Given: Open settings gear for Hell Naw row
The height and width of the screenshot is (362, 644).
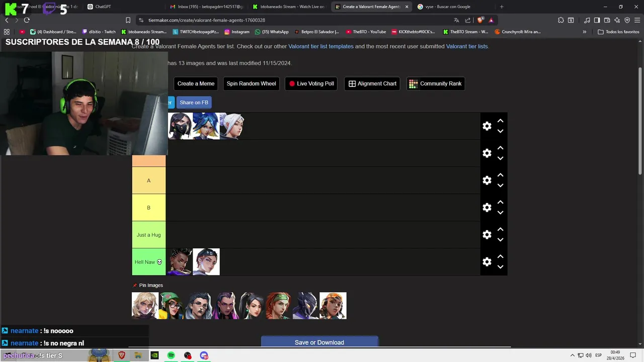Looking at the screenshot, I should click(x=487, y=262).
